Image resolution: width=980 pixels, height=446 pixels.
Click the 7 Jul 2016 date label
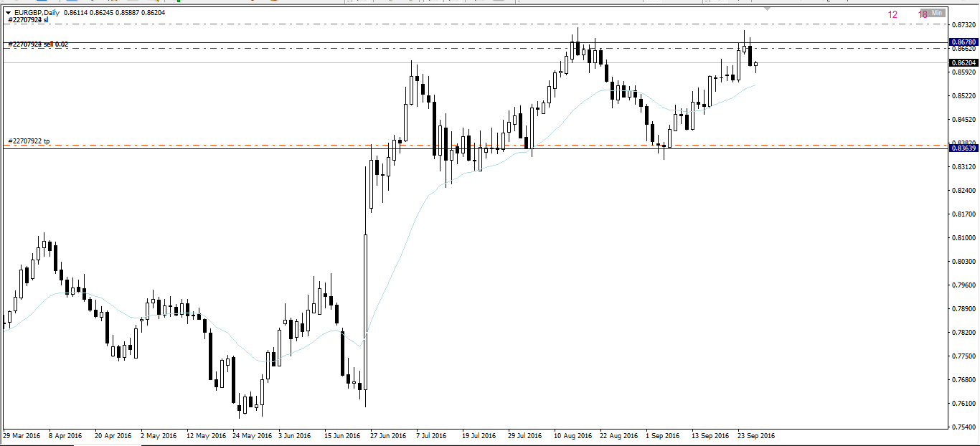tap(431, 435)
